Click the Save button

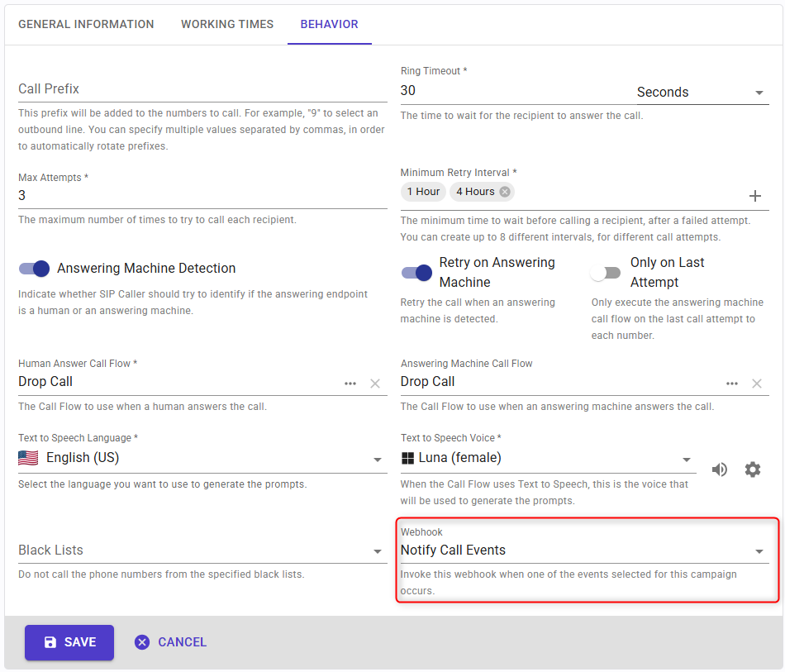[x=69, y=642]
